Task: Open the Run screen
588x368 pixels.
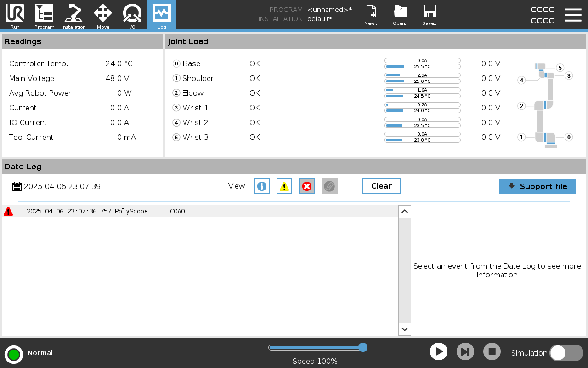Action: [15, 15]
